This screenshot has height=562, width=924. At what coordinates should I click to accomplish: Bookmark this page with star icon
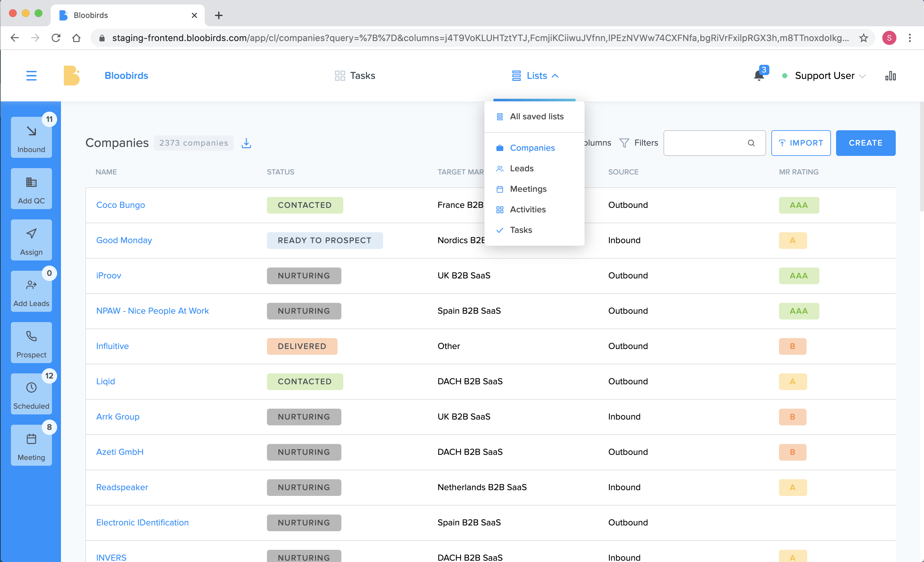pyautogui.click(x=863, y=38)
